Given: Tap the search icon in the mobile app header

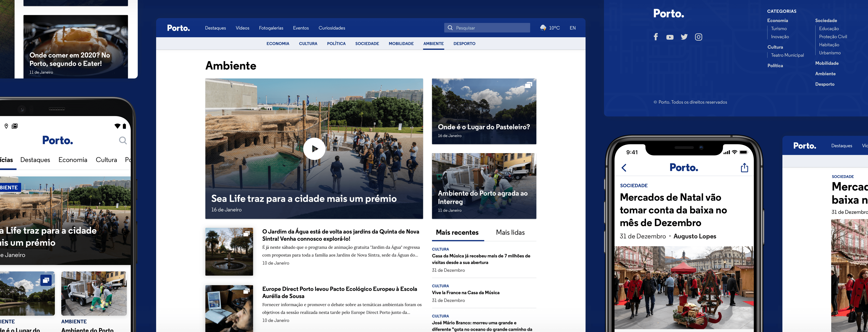Looking at the screenshot, I should tap(123, 140).
